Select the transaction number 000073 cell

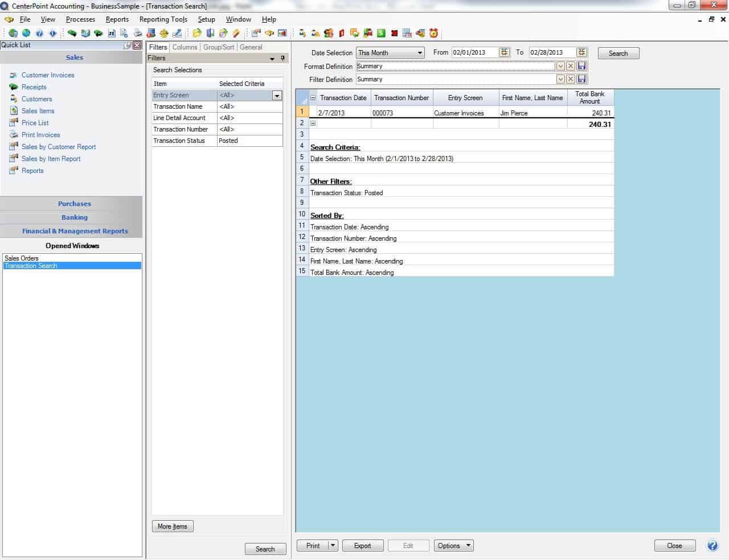tap(402, 113)
